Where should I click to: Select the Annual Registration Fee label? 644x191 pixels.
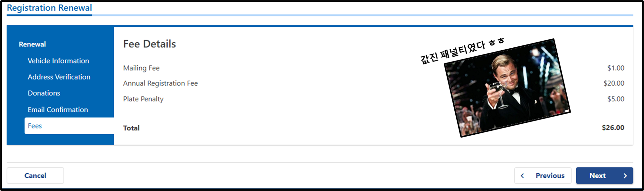[160, 83]
